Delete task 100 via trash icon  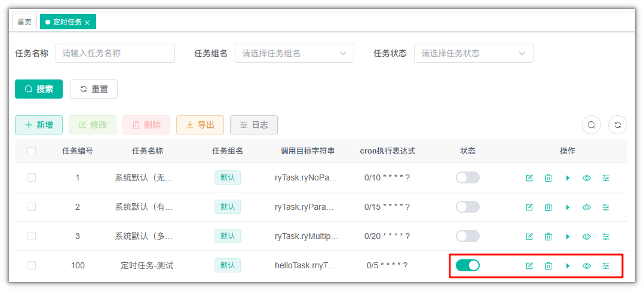[x=548, y=266]
